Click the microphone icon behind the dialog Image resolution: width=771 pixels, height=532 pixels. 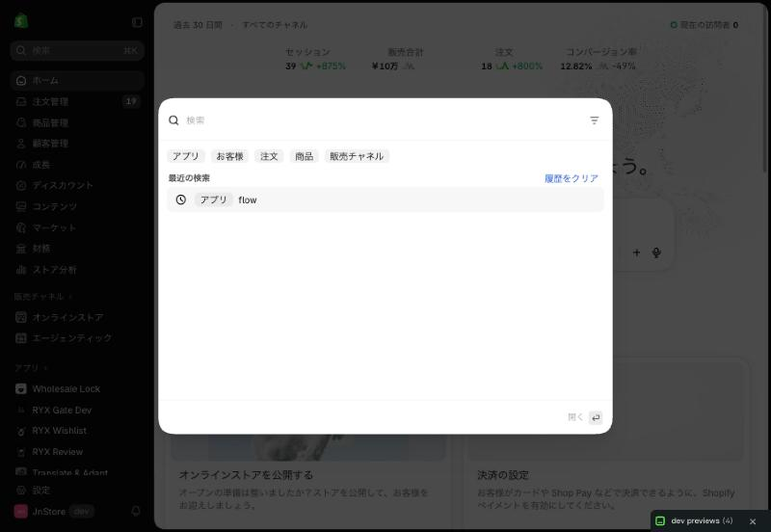(656, 253)
